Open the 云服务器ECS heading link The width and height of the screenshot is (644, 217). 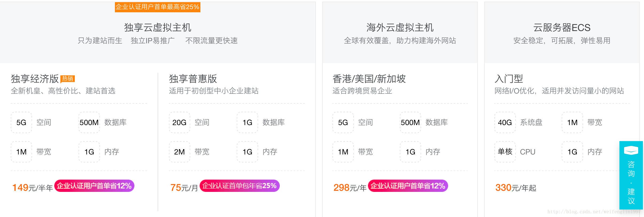coord(562,28)
